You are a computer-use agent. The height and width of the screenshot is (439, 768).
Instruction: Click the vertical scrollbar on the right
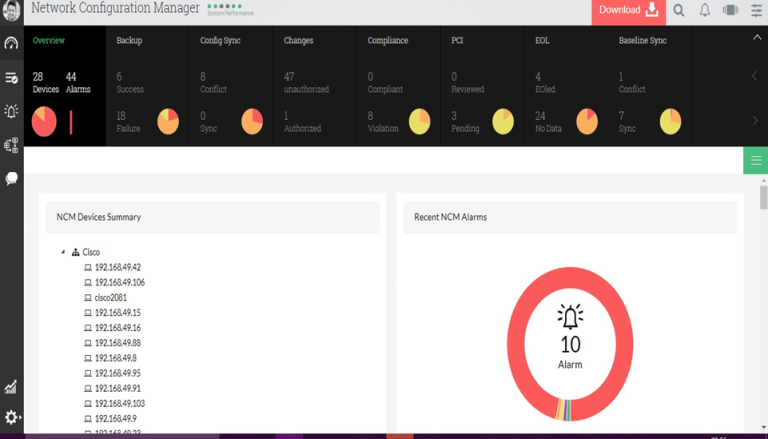click(x=764, y=198)
